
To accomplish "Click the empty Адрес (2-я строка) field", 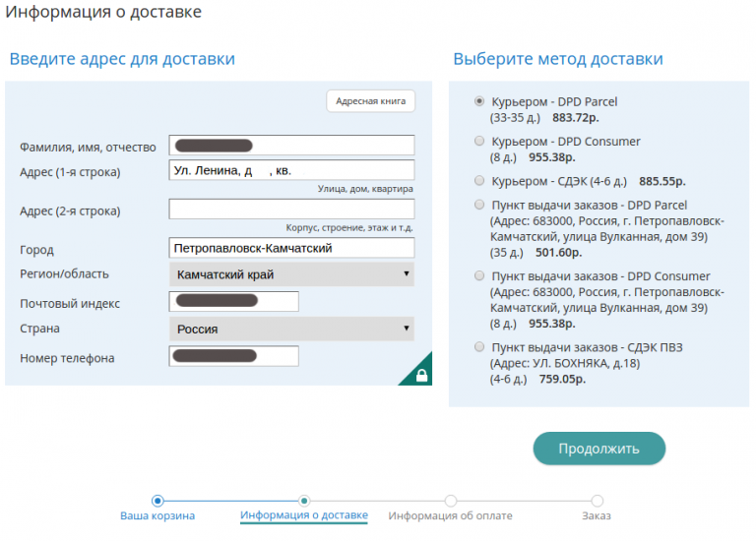I will point(291,210).
